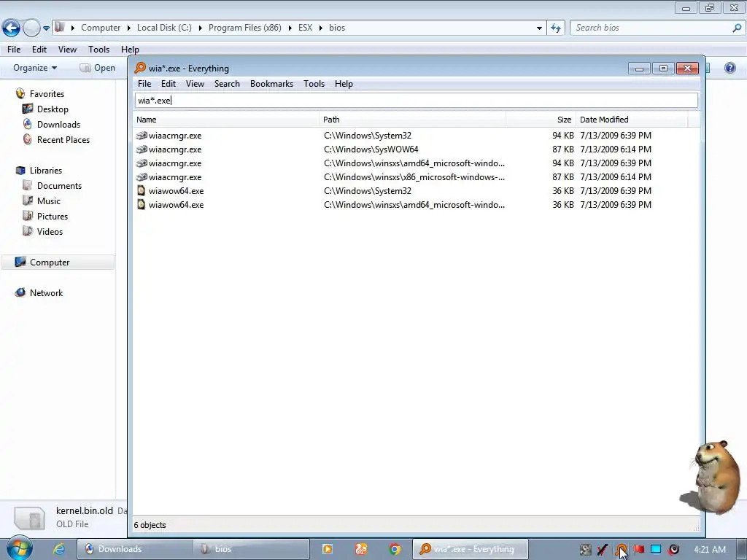Expand breadcrumb arrow after Computer
747x560 pixels.
(x=128, y=28)
